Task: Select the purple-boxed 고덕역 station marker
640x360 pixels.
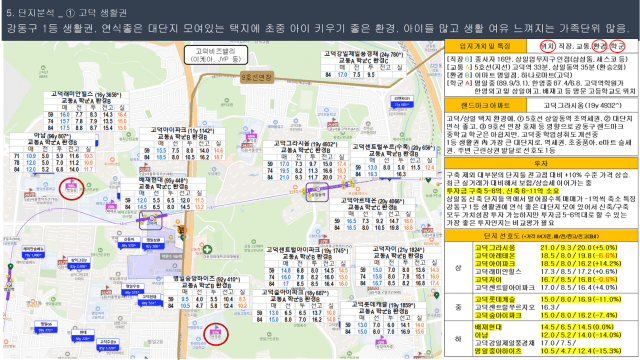Action: [151, 221]
